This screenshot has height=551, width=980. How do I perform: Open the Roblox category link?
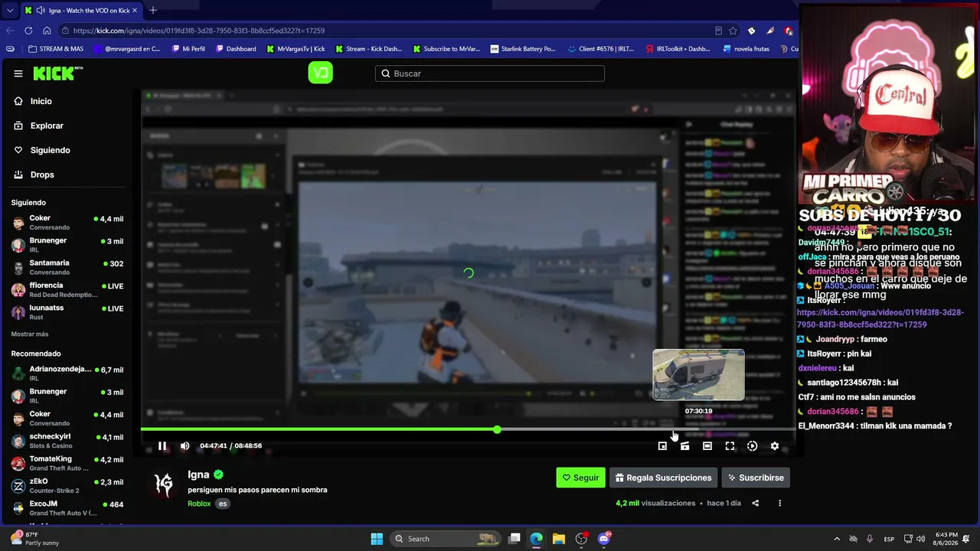pos(199,504)
